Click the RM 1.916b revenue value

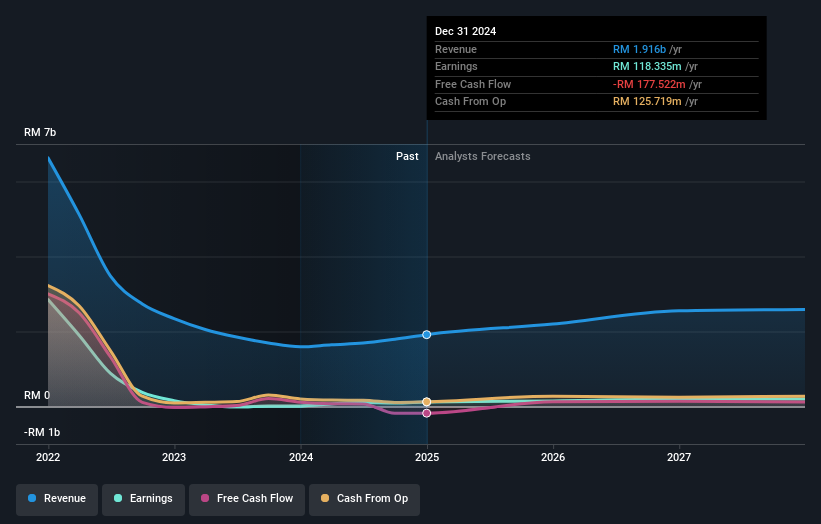pos(639,49)
